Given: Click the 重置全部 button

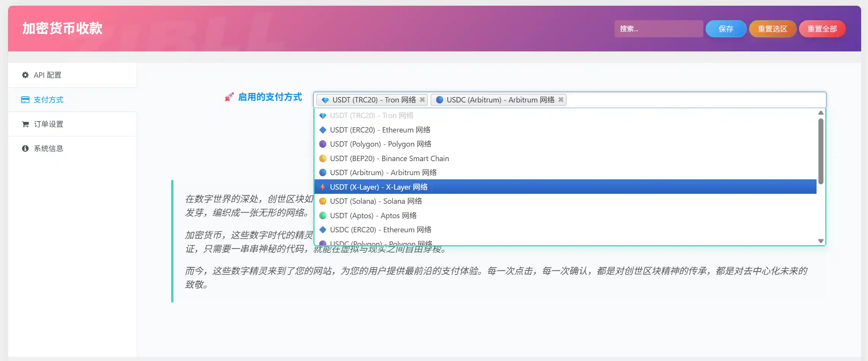Looking at the screenshot, I should [x=822, y=29].
